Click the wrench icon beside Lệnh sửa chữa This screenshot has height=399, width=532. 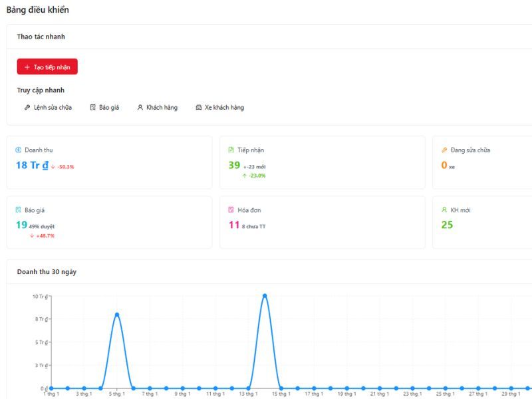point(27,108)
